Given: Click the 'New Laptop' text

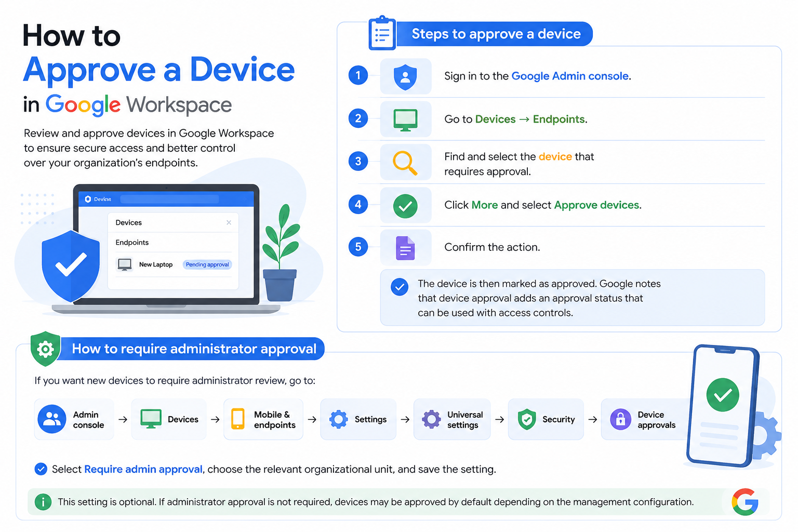Looking at the screenshot, I should 156,264.
